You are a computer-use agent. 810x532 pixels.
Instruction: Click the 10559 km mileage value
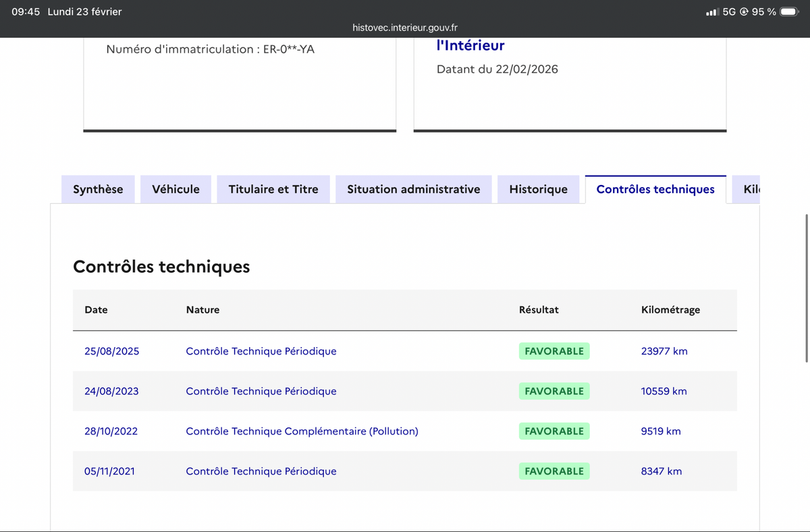pos(664,391)
